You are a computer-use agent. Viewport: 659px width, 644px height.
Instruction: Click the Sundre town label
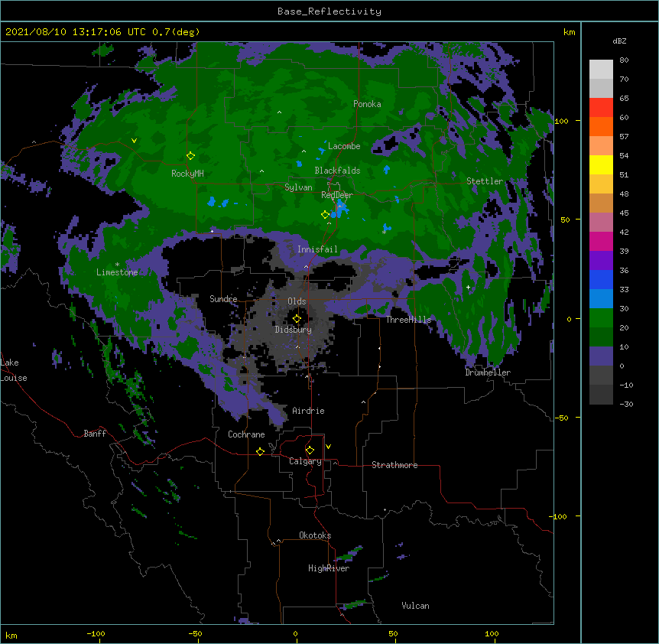point(223,299)
